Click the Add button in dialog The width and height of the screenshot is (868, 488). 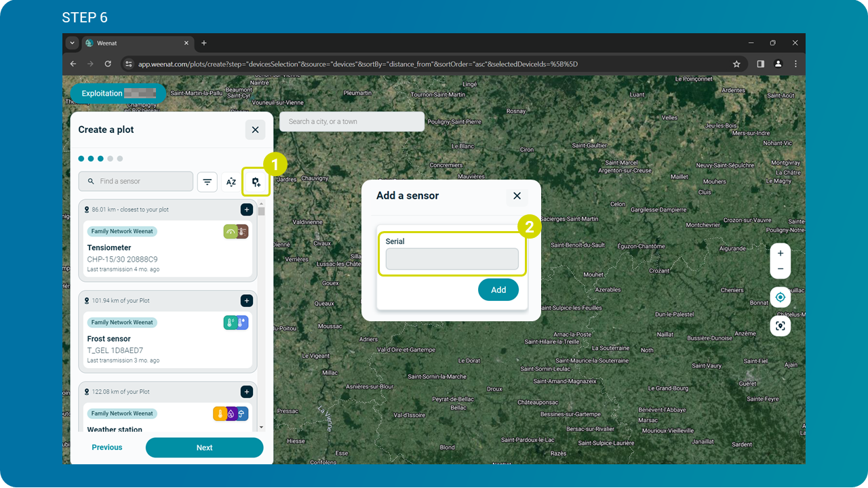click(498, 289)
